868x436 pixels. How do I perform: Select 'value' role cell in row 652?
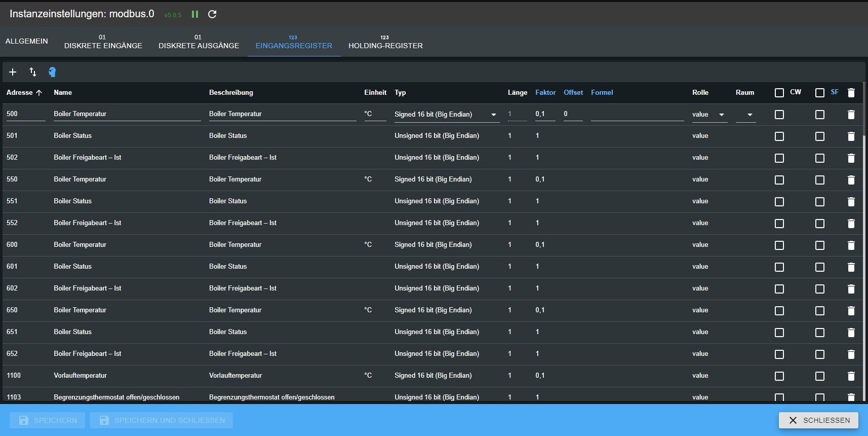[x=700, y=354]
